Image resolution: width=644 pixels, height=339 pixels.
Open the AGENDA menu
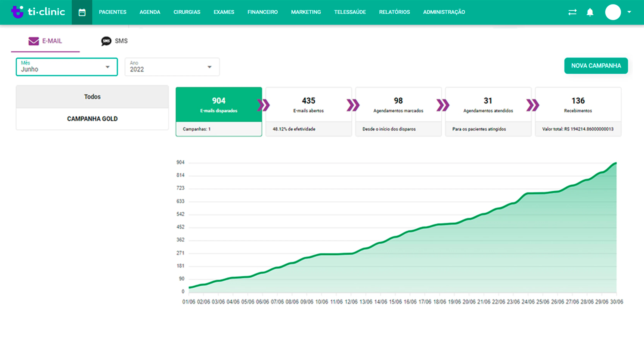pyautogui.click(x=150, y=12)
